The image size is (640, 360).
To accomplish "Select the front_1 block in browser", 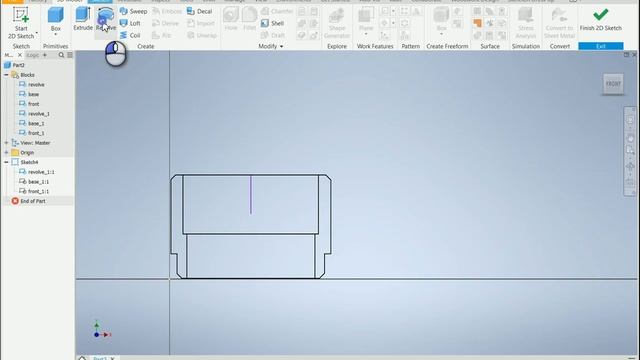I will click(32, 133).
